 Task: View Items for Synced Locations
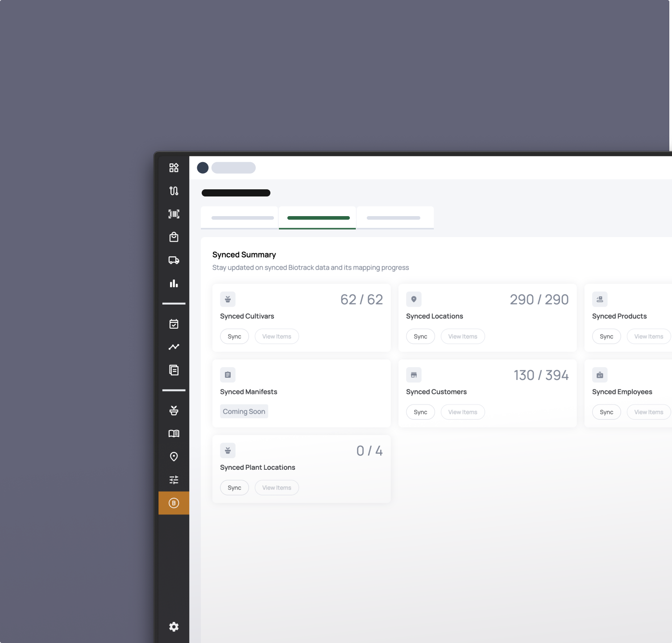click(463, 337)
